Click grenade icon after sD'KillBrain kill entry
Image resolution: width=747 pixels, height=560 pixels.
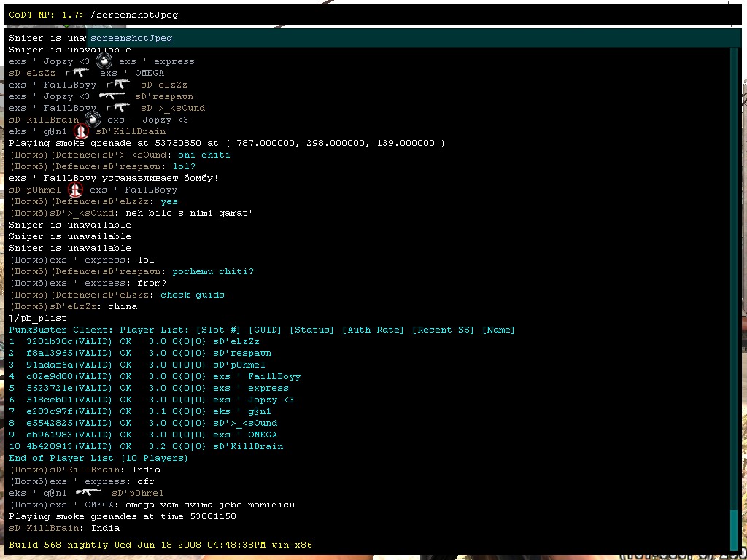93,120
